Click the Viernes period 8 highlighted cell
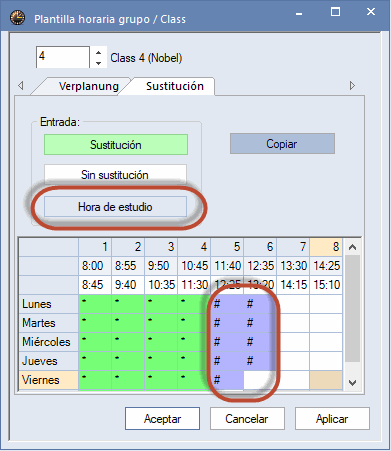Image resolution: width=391 pixels, height=451 pixels. click(x=326, y=380)
